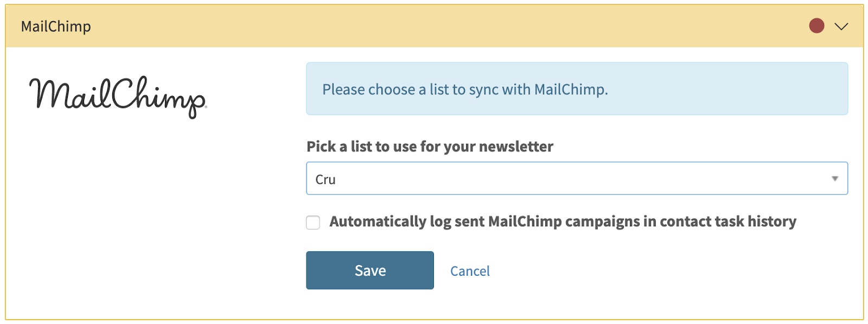Open the newsletter list dropdown
The image size is (868, 324).
[x=576, y=179]
